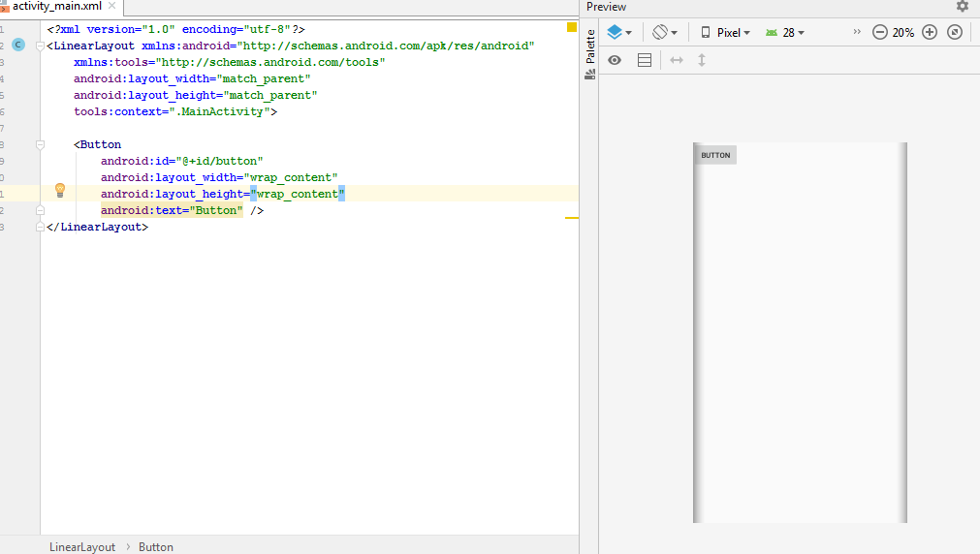Open the Pixel device dropdown
This screenshot has height=554, width=980.
point(725,32)
